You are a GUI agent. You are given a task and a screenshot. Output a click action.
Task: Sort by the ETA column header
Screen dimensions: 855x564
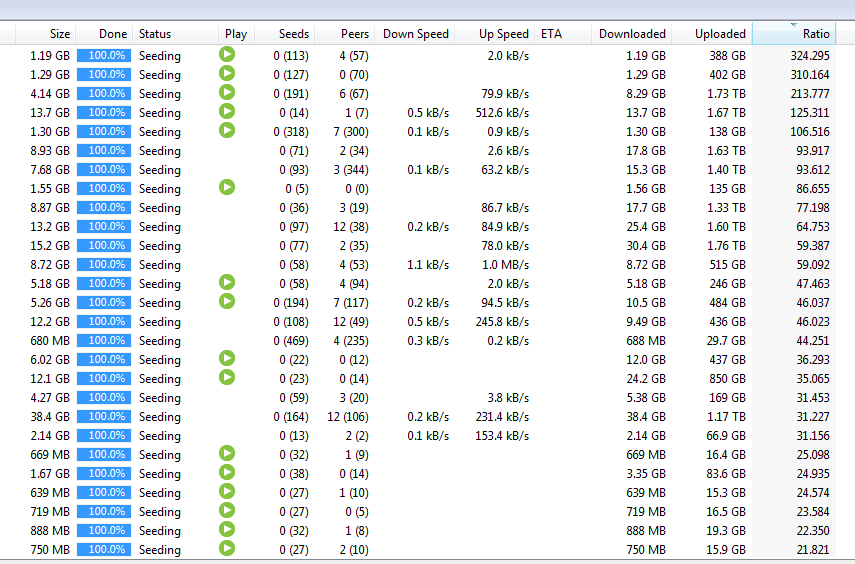563,34
